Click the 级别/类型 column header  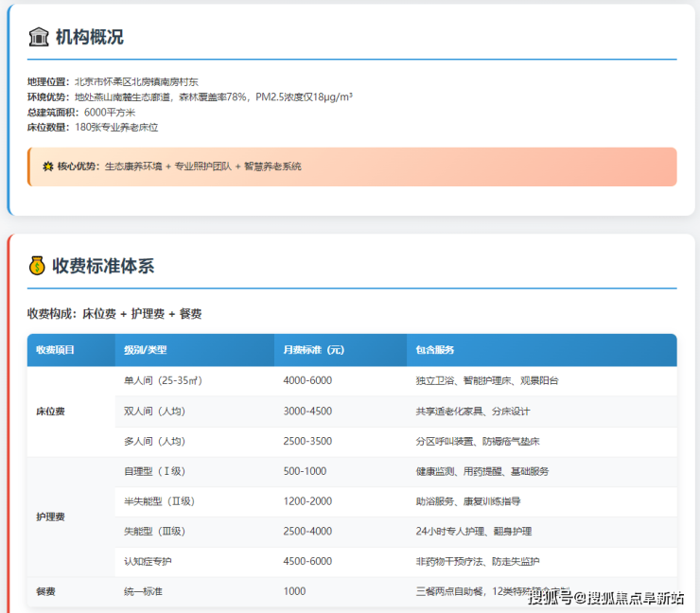[x=145, y=350]
